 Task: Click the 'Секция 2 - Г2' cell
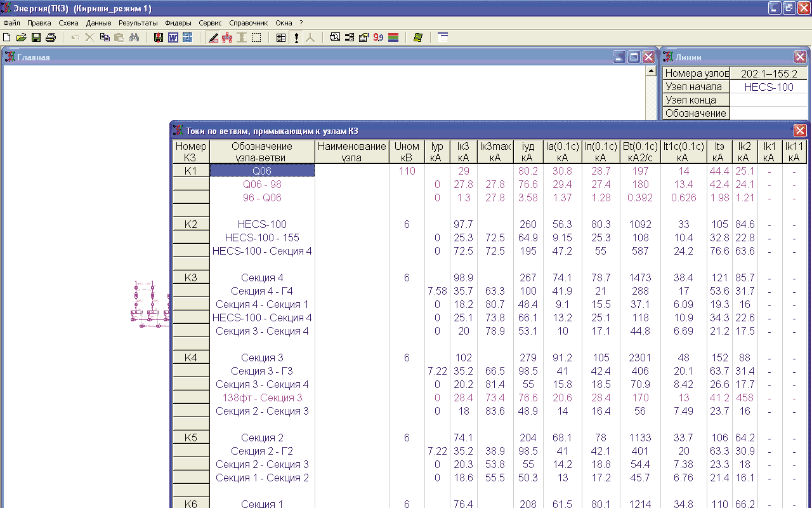click(262, 451)
